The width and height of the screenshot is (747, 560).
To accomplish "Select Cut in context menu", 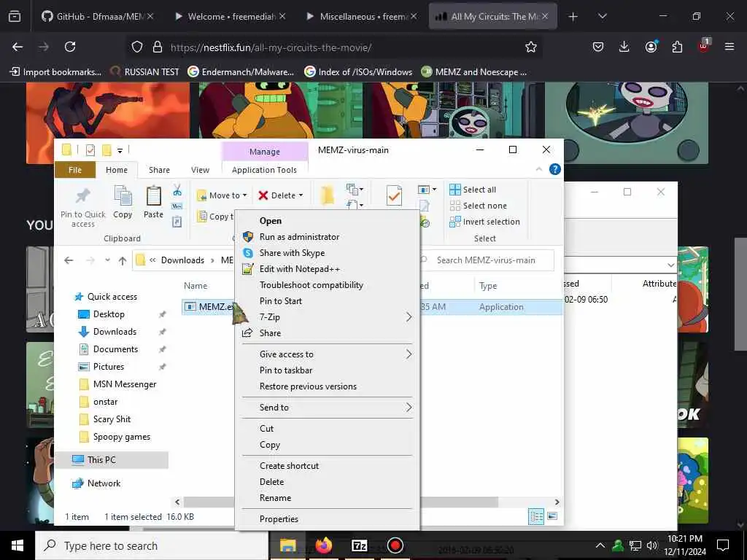I will tap(267, 429).
